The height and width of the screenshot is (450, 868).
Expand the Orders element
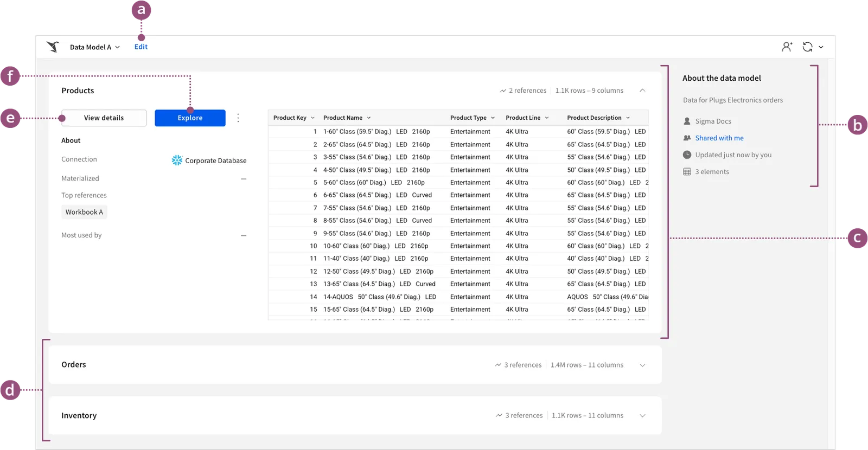point(642,365)
